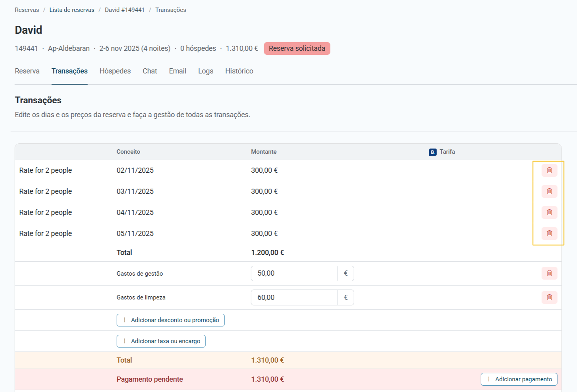Delete the 02/11/2025 rate row
Image resolution: width=577 pixels, height=392 pixels.
point(549,170)
